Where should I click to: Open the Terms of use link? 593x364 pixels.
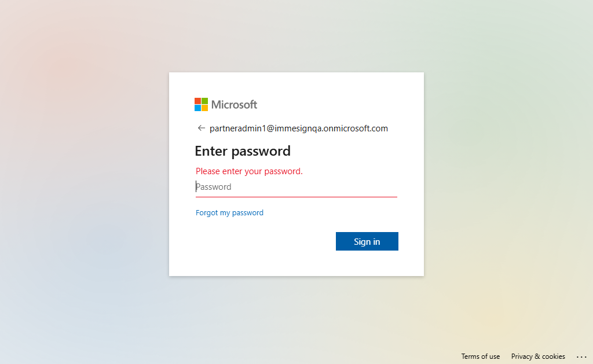[x=480, y=356]
